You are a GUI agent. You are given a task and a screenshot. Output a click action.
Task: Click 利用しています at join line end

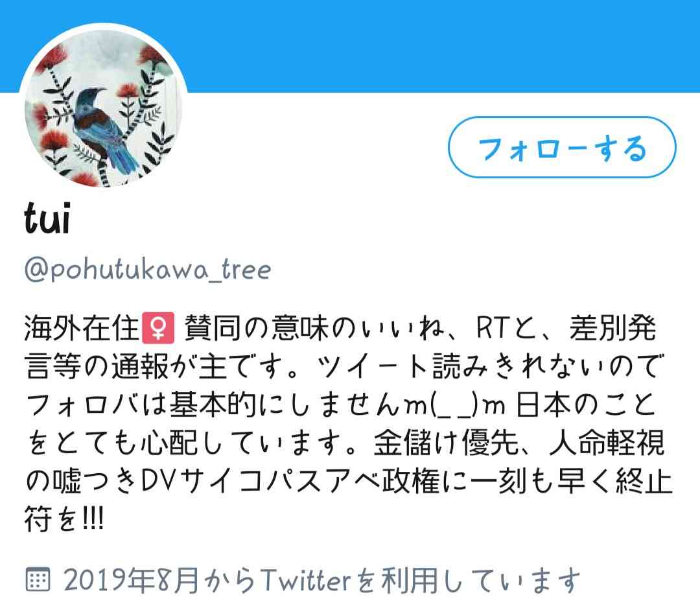click(480, 580)
